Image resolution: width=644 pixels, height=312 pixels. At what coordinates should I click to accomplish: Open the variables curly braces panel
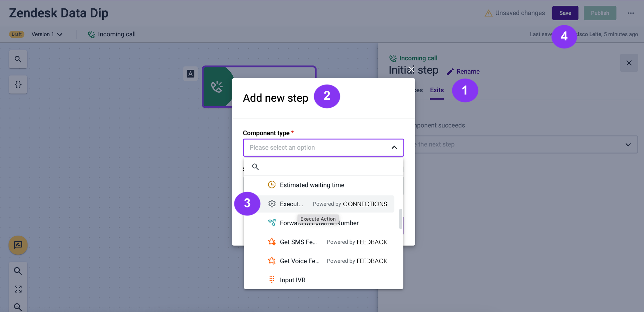18,84
